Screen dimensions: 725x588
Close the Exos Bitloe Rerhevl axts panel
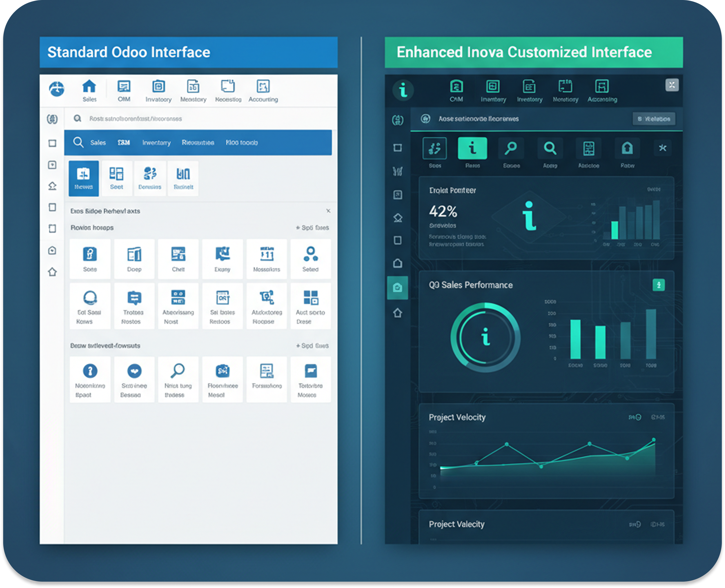328,211
